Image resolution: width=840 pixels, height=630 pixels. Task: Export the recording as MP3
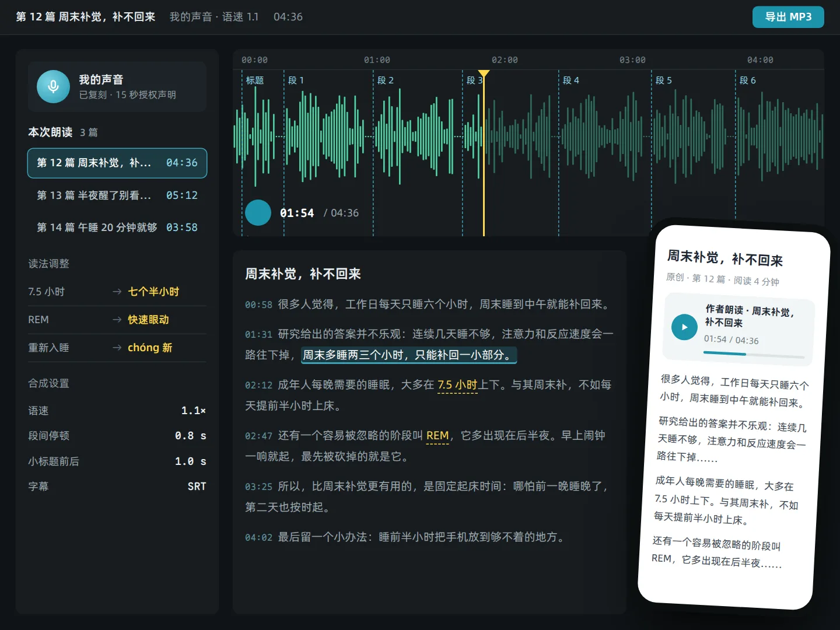click(x=788, y=17)
